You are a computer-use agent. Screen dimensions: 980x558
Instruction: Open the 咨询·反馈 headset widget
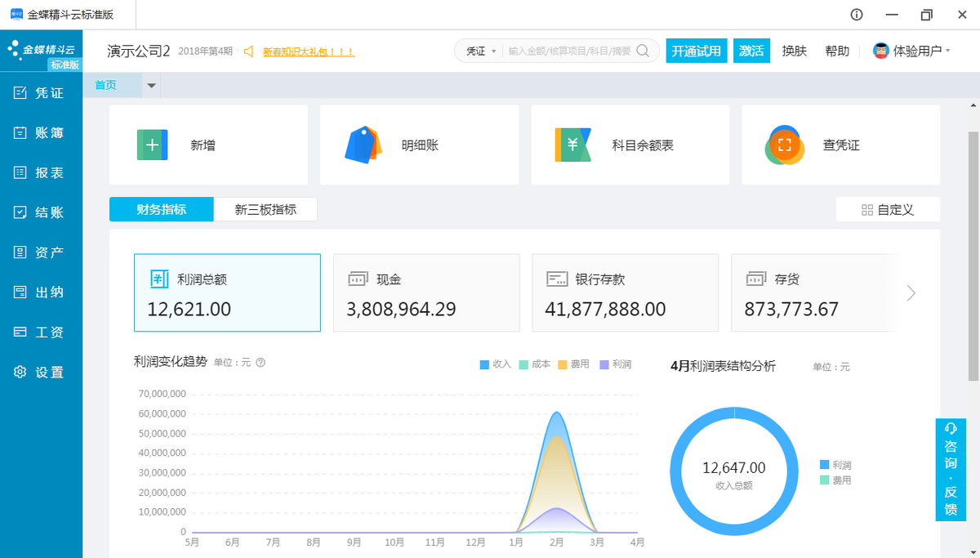coord(950,470)
